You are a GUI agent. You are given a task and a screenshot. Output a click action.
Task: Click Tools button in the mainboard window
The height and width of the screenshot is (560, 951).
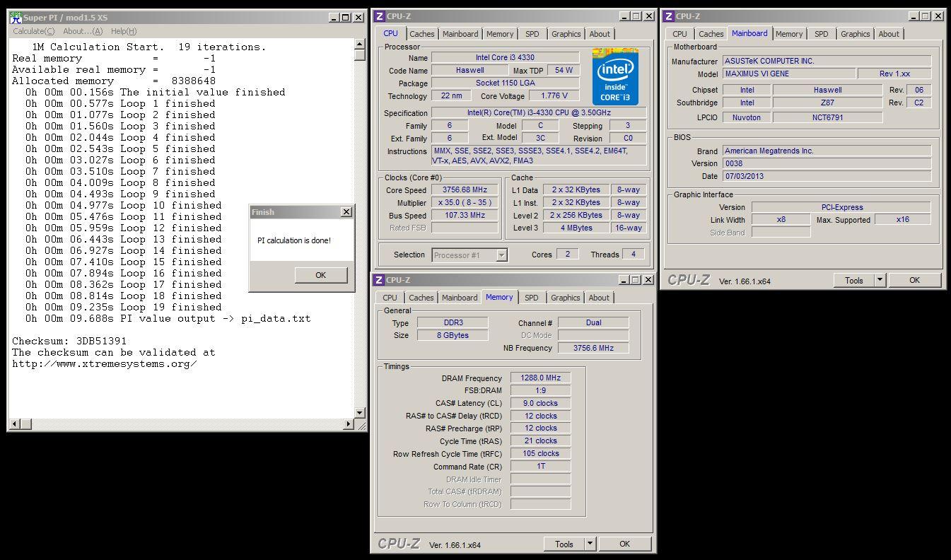click(854, 280)
